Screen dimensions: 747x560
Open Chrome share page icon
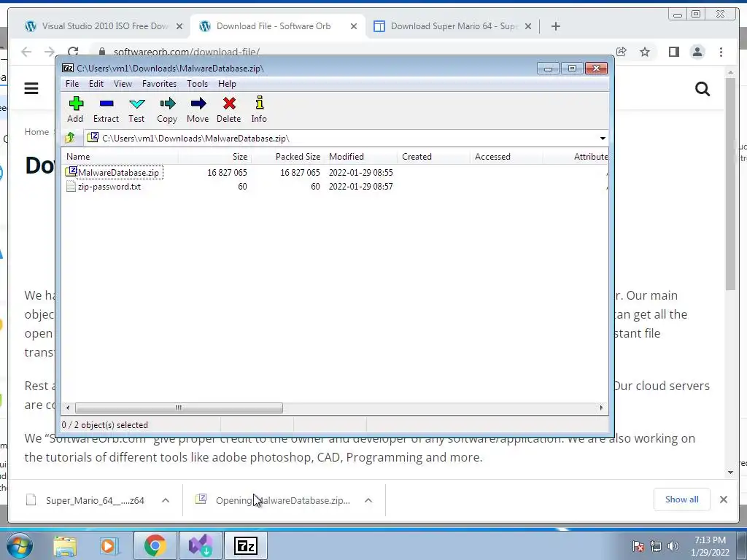pos(622,52)
